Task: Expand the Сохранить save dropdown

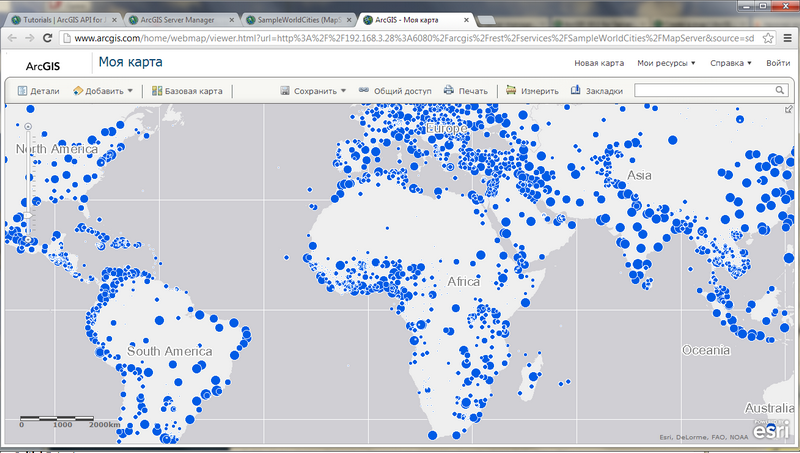Action: click(313, 91)
